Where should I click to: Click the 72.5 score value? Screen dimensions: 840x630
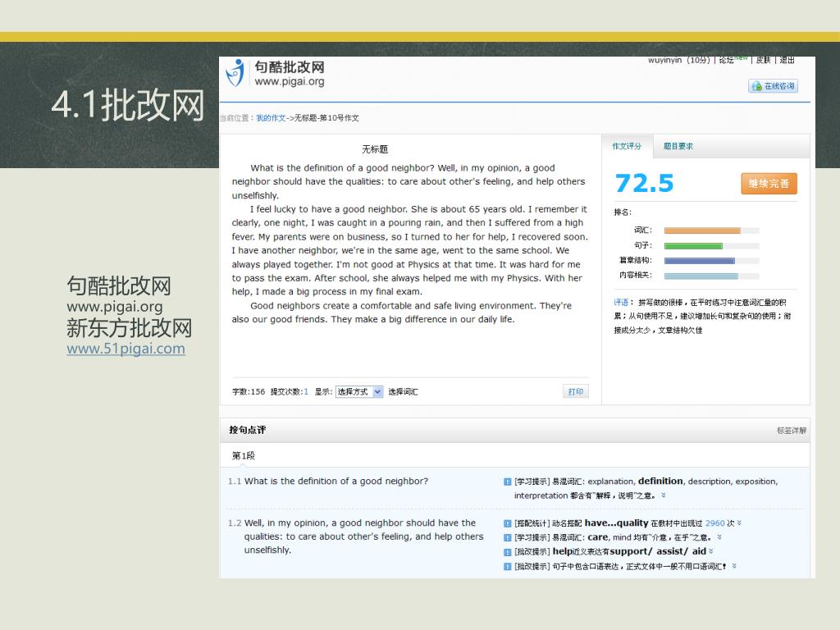pyautogui.click(x=644, y=183)
